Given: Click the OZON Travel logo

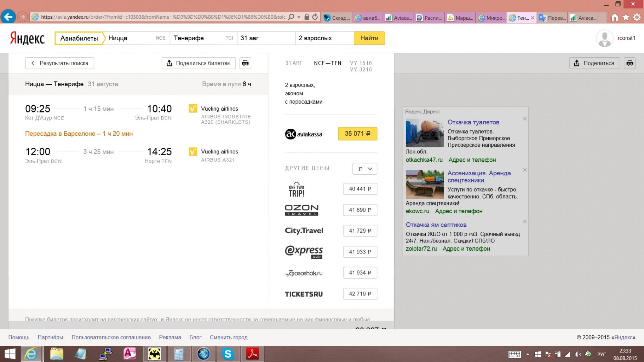Looking at the screenshot, I should [302, 210].
